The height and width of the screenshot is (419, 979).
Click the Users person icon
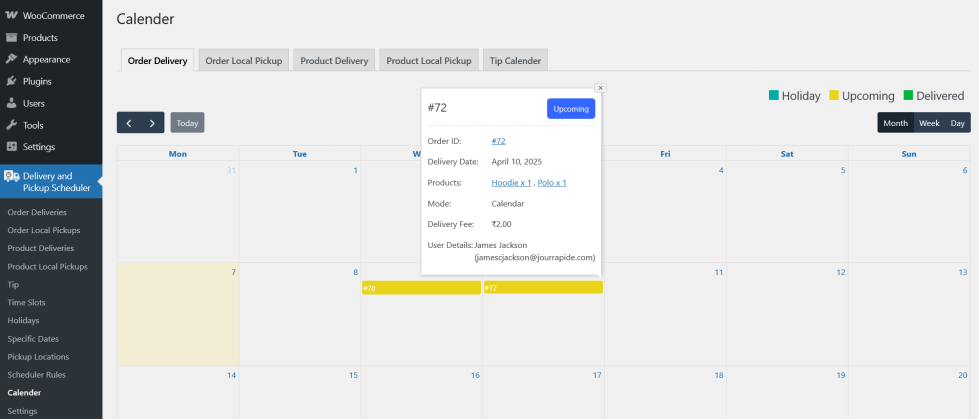11,103
